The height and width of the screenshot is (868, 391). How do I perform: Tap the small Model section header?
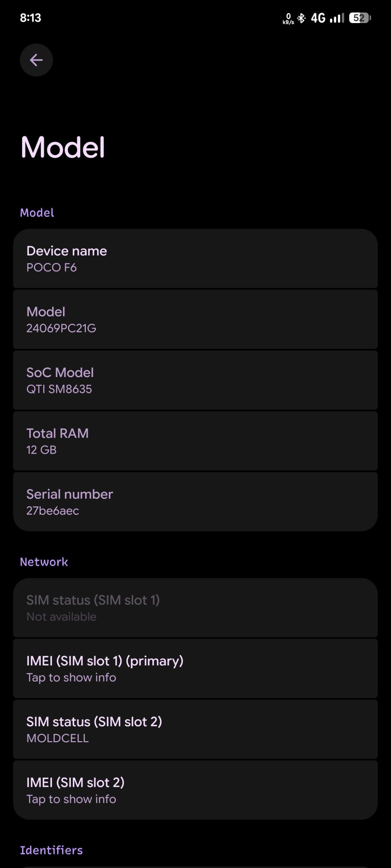pyautogui.click(x=37, y=213)
